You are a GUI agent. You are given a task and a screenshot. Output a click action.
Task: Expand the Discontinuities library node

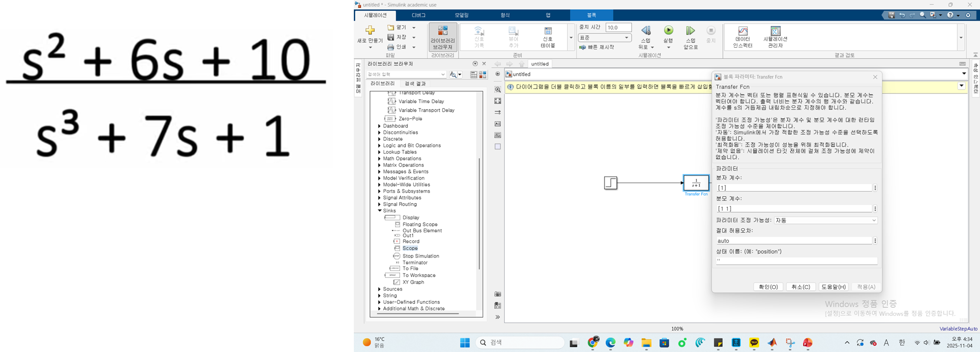coord(380,133)
